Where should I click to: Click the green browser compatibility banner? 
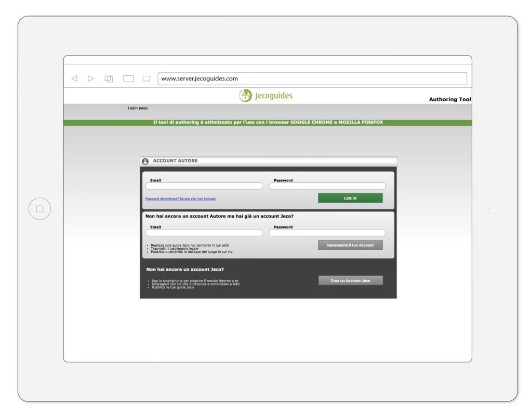pos(268,123)
